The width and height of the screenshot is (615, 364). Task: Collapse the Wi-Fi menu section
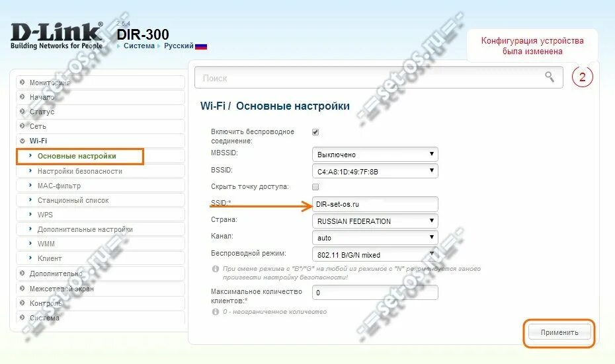101,141
